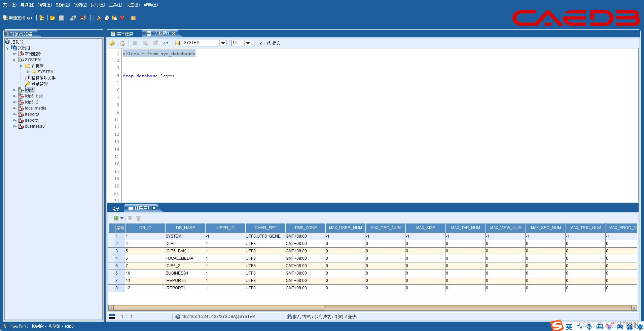Expand the 本地服务 tree node
The image size is (644, 331).
(x=14, y=54)
